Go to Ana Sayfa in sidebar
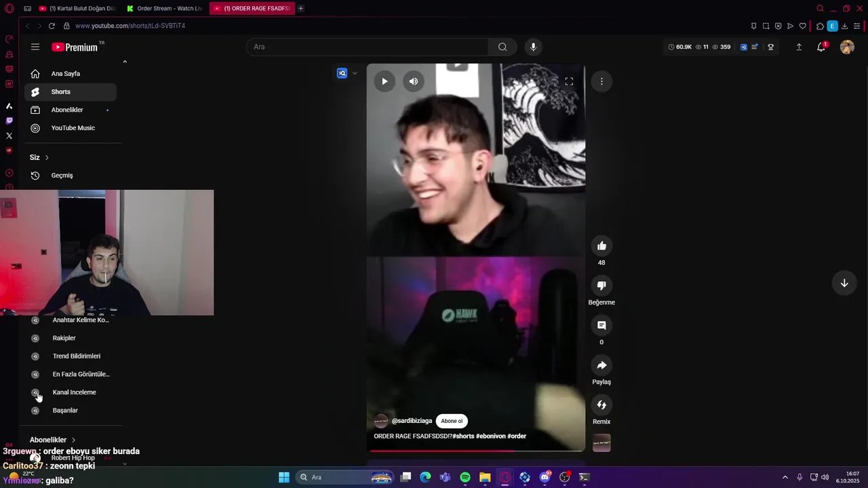Screen dimensions: 868x488 71,73
